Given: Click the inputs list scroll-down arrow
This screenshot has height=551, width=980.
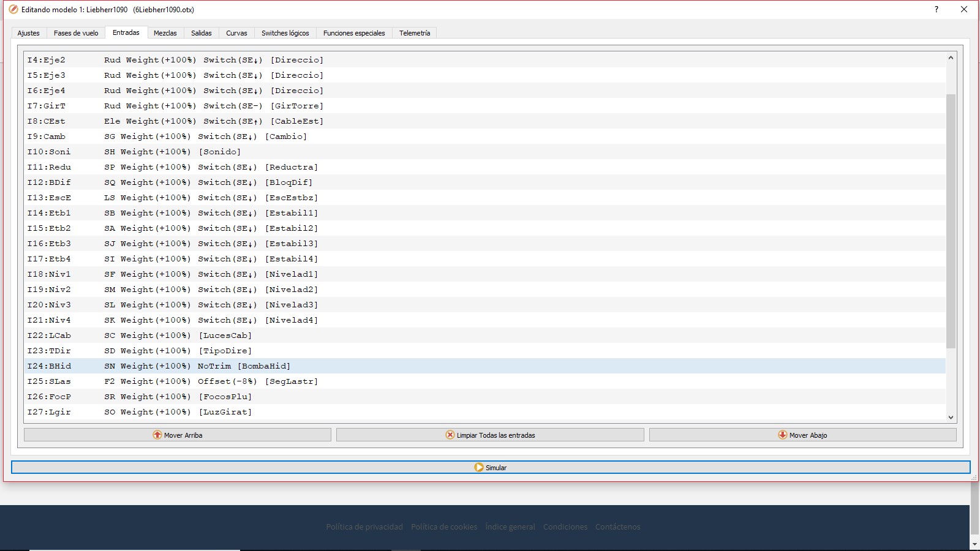Looking at the screenshot, I should point(951,418).
